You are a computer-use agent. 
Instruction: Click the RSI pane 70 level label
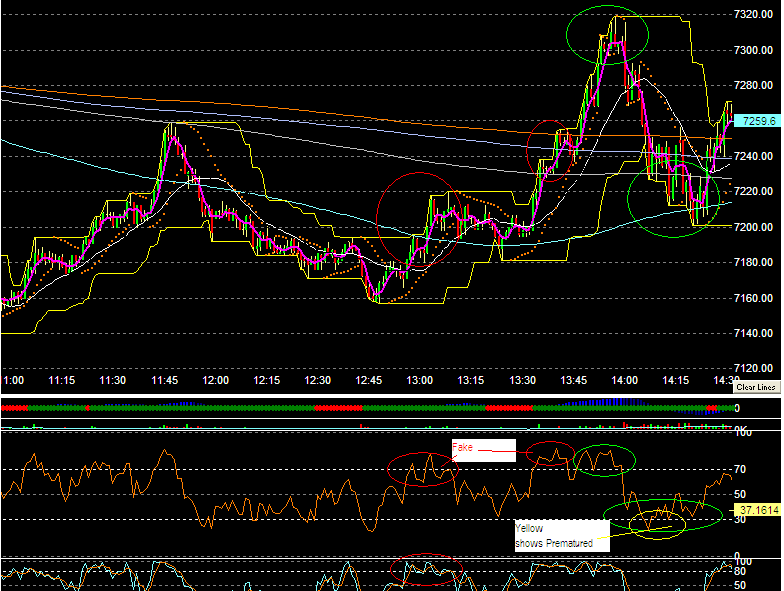(x=740, y=470)
